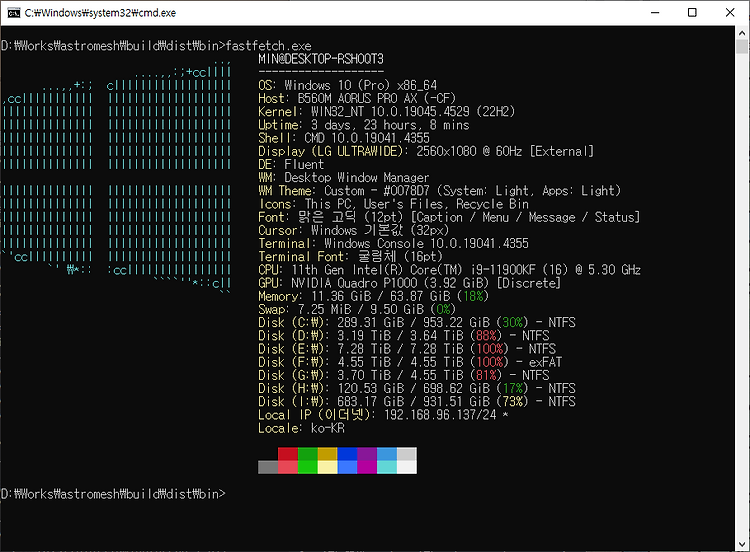Click the WM Theme: Custom line
This screenshot has height=552, width=750.
(x=440, y=191)
